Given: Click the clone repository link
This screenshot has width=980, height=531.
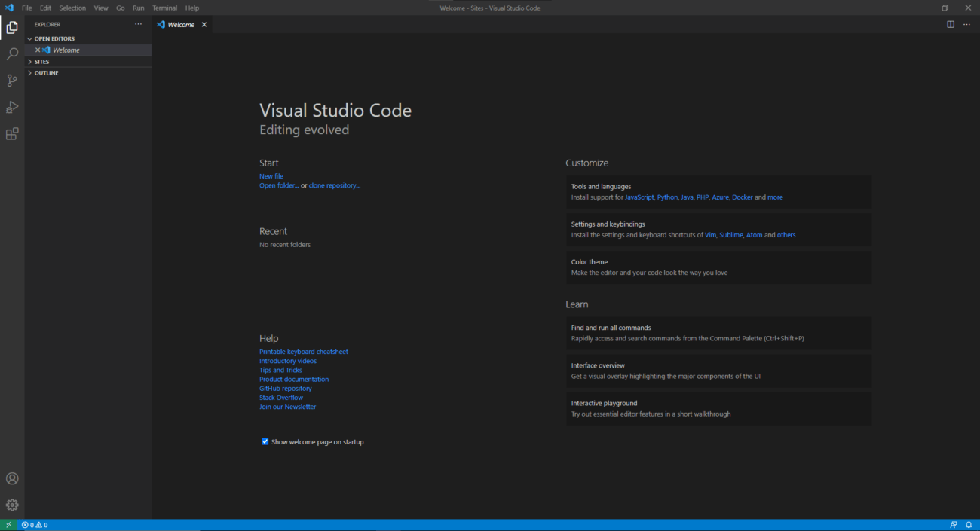Looking at the screenshot, I should [334, 185].
